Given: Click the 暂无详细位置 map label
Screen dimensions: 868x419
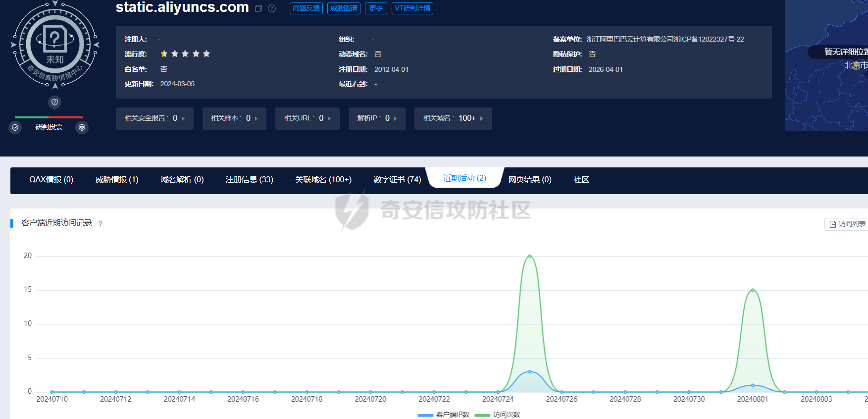Looking at the screenshot, I should pyautogui.click(x=838, y=52).
